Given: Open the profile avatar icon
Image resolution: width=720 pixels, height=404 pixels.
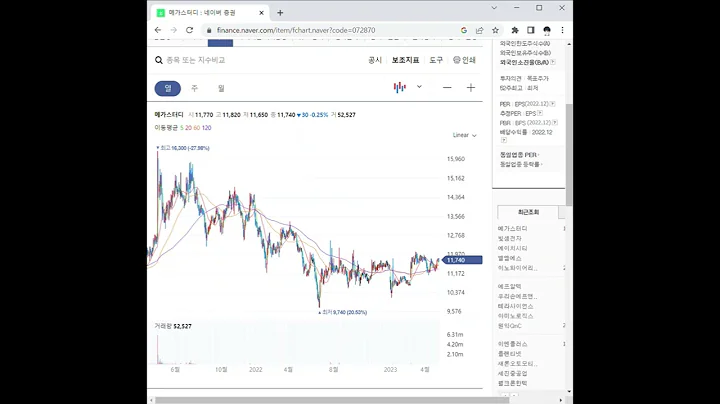Looking at the screenshot, I should (x=546, y=30).
